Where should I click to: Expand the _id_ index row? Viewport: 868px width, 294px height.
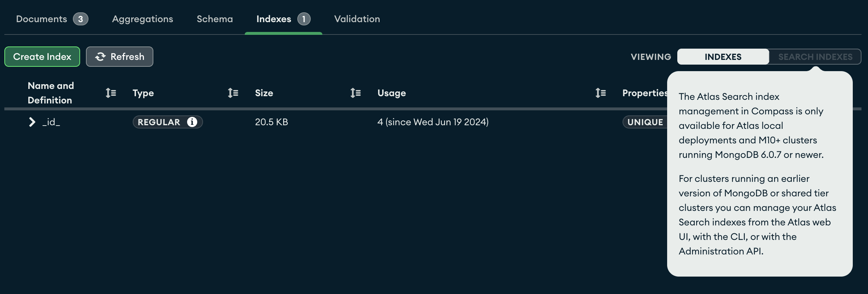coord(32,122)
